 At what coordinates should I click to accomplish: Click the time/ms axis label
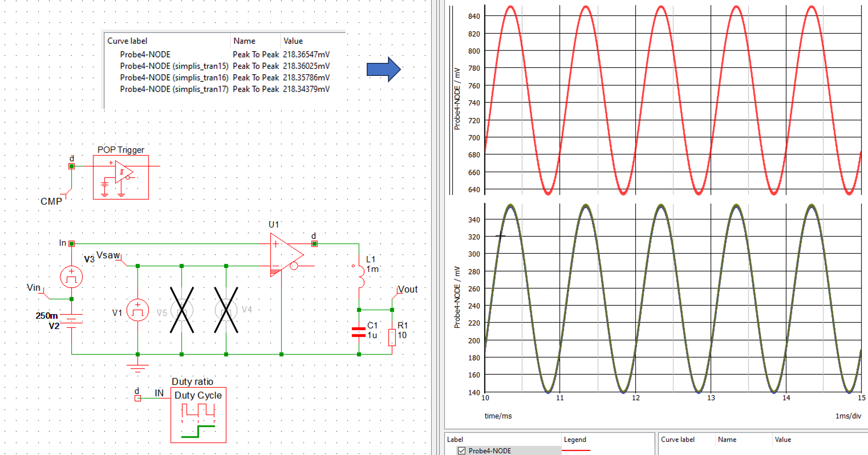[x=498, y=416]
